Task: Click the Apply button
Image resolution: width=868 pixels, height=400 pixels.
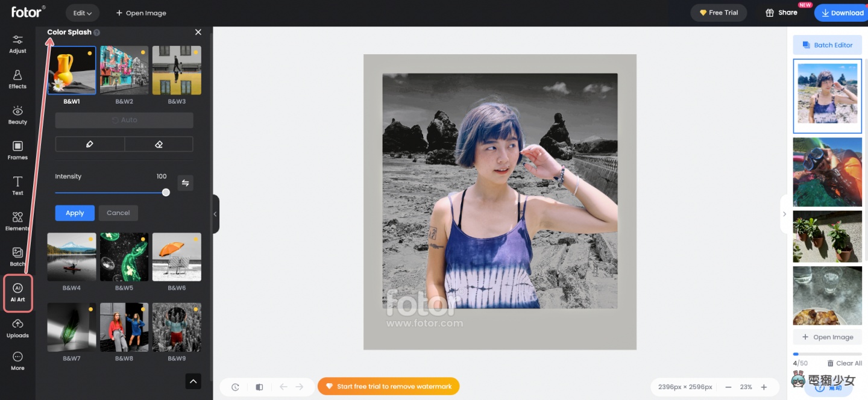Action: (75, 213)
